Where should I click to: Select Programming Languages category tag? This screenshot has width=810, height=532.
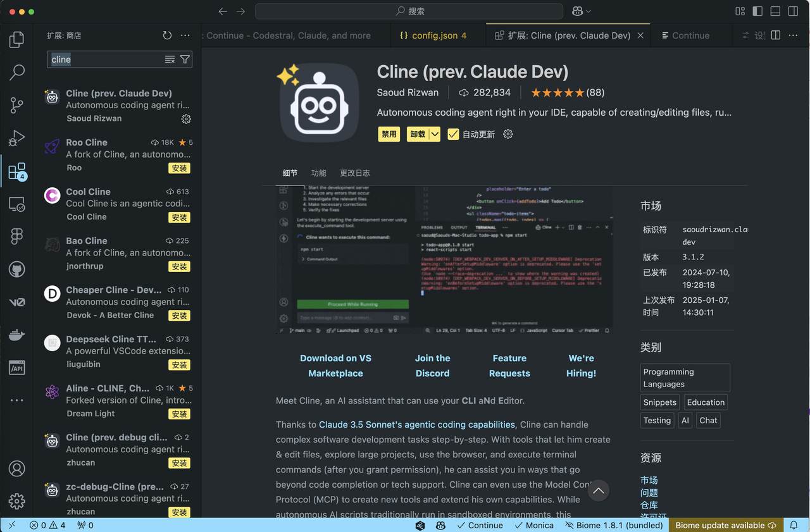[685, 378]
